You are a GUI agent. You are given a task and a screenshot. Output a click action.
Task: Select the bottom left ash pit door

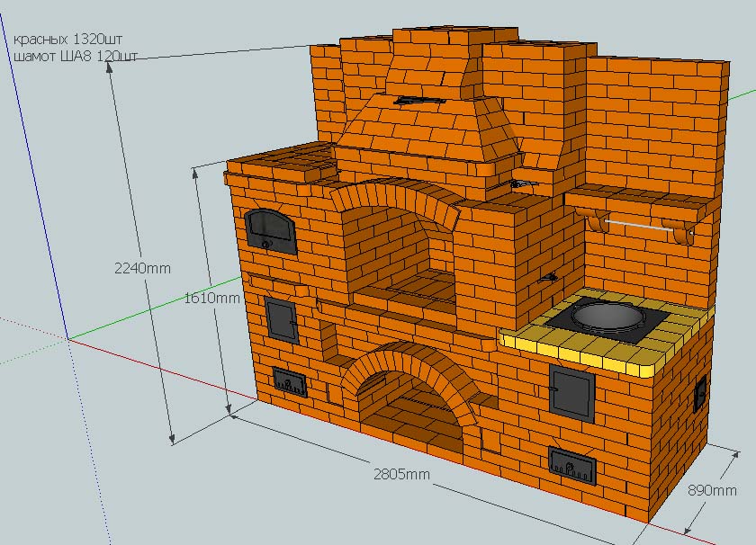click(291, 383)
